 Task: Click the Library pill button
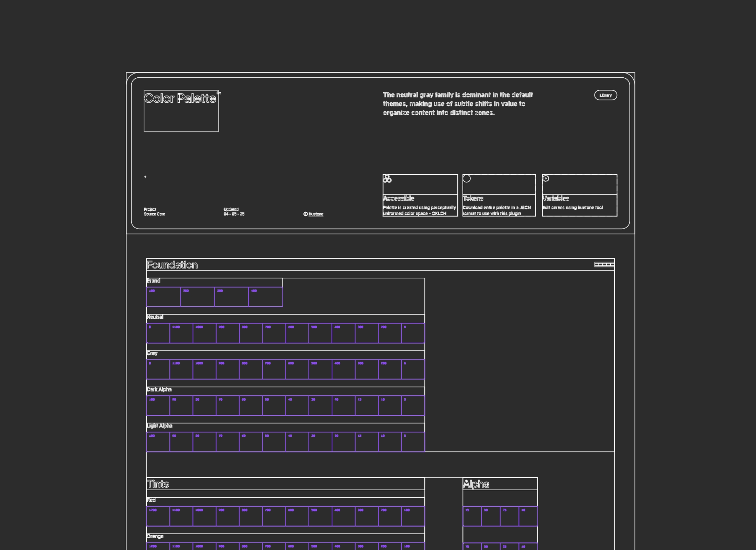(x=605, y=95)
